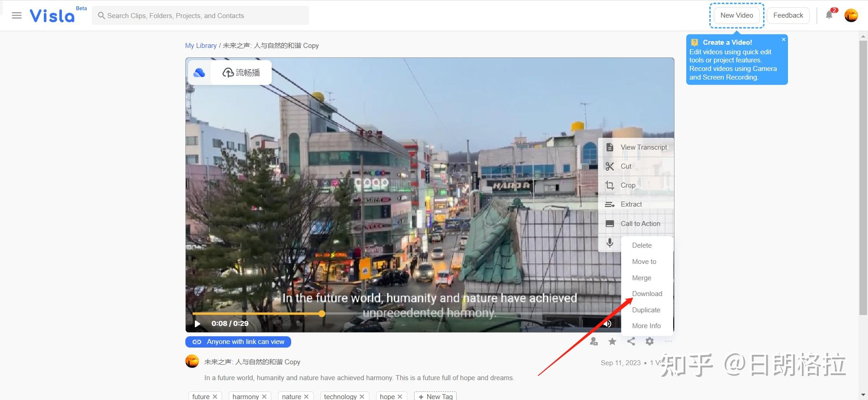Image resolution: width=868 pixels, height=400 pixels.
Task: Select More Info from the context menu
Action: [647, 326]
